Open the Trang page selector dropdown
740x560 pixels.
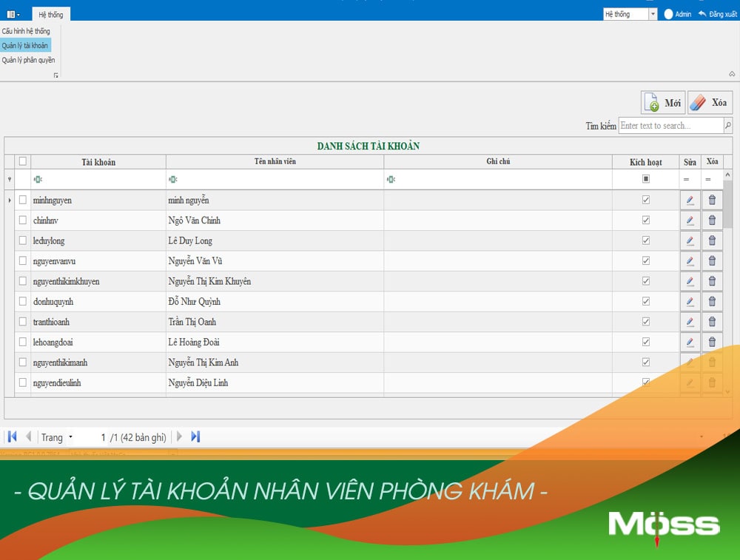pos(70,437)
